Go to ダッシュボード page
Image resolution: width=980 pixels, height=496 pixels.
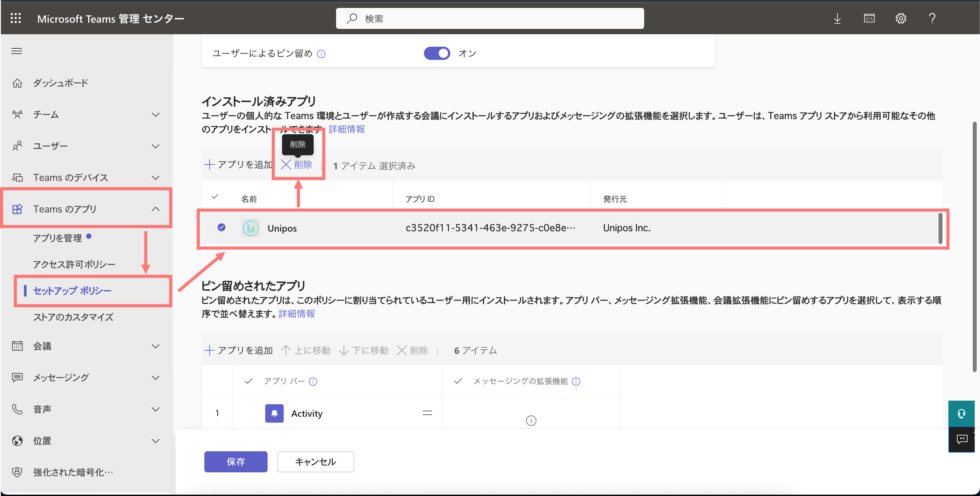[x=61, y=83]
